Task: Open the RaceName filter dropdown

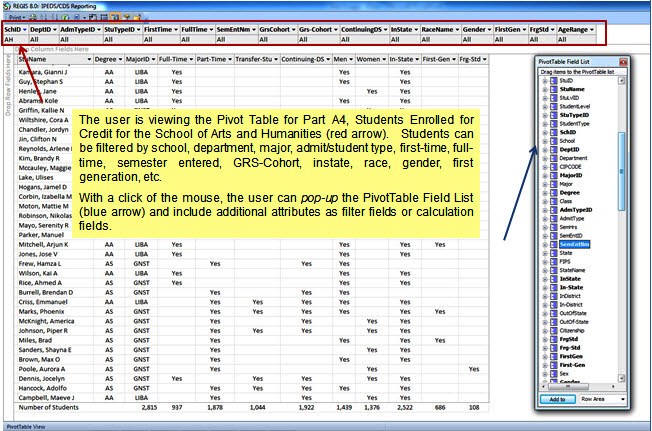Action: 457,30
